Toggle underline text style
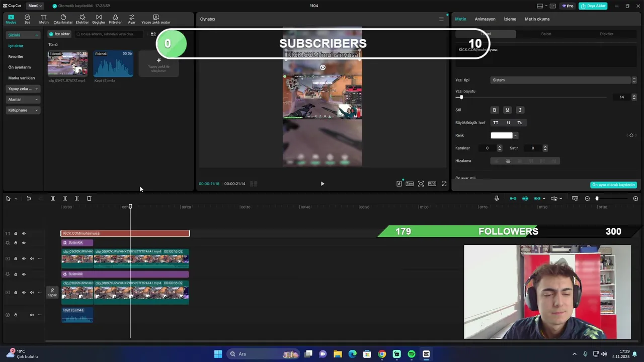Viewport: 644px width, 362px height. (507, 110)
